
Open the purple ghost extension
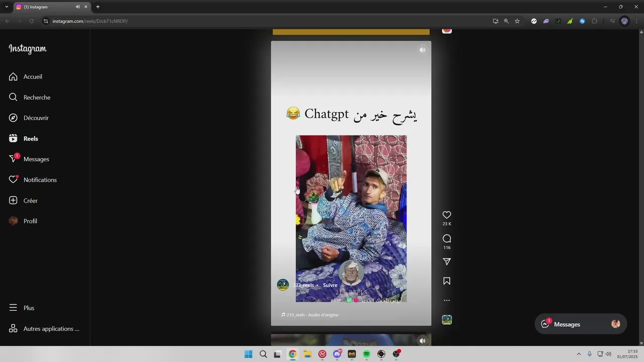(546, 21)
